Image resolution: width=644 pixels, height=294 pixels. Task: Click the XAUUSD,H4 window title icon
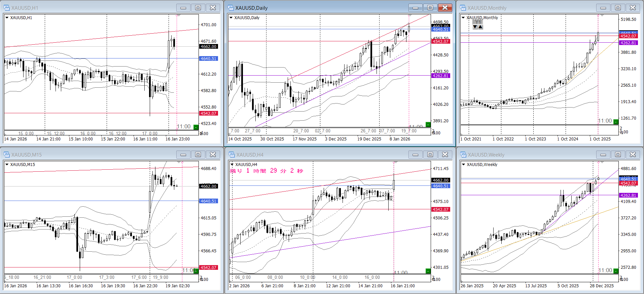pyautogui.click(x=231, y=155)
